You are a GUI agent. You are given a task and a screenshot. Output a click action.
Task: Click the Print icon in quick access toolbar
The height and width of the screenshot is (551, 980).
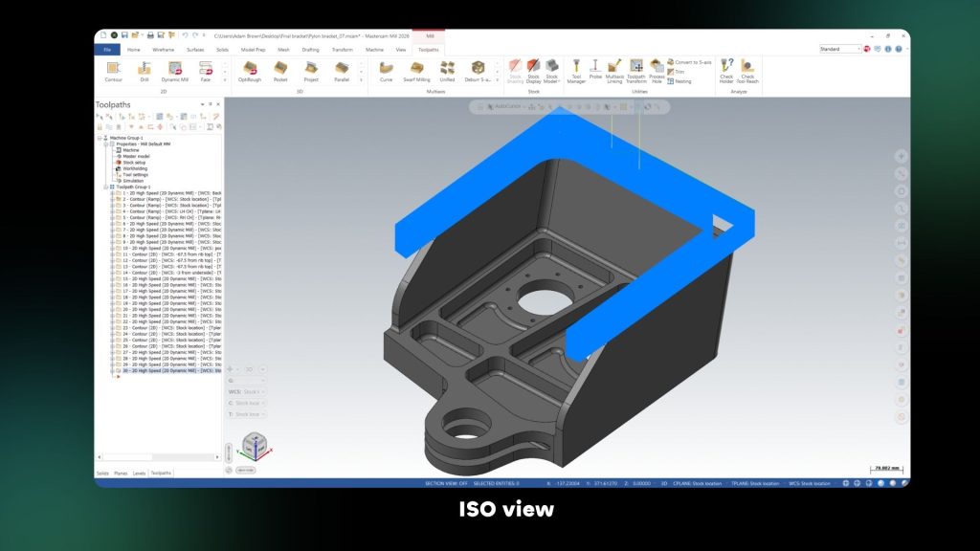pyautogui.click(x=150, y=35)
